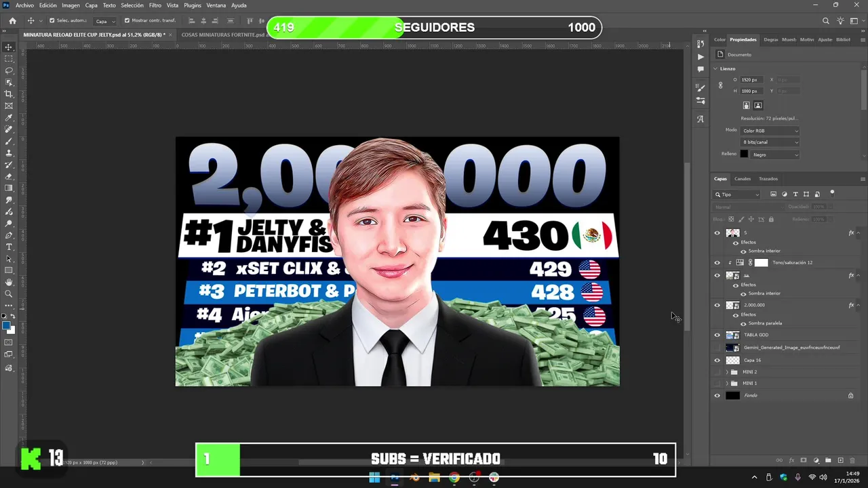Select the Lasso tool
Viewport: 868px width, 488px height.
(x=9, y=70)
